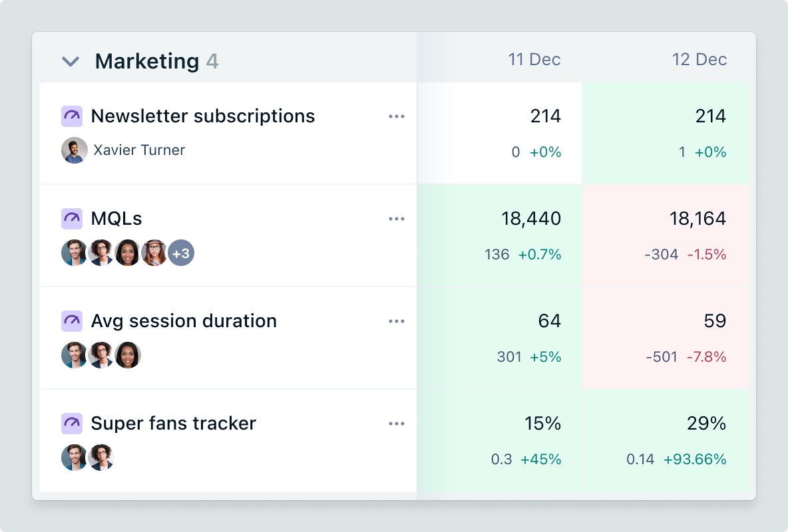Open the Super fans tracker options menu
The width and height of the screenshot is (788, 532).
[x=397, y=424]
